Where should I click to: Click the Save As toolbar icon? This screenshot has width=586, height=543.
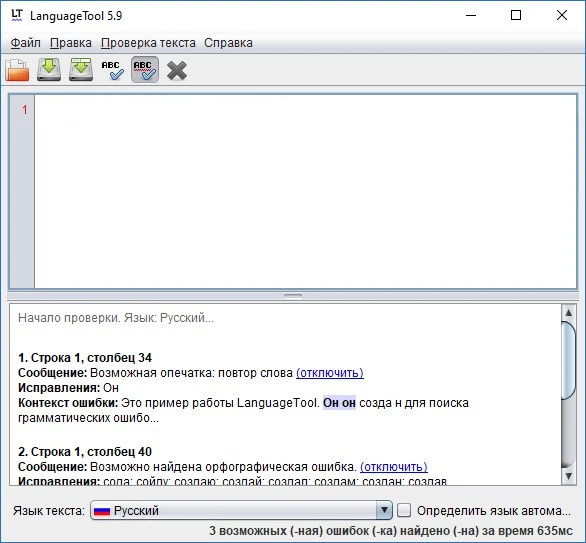click(81, 70)
